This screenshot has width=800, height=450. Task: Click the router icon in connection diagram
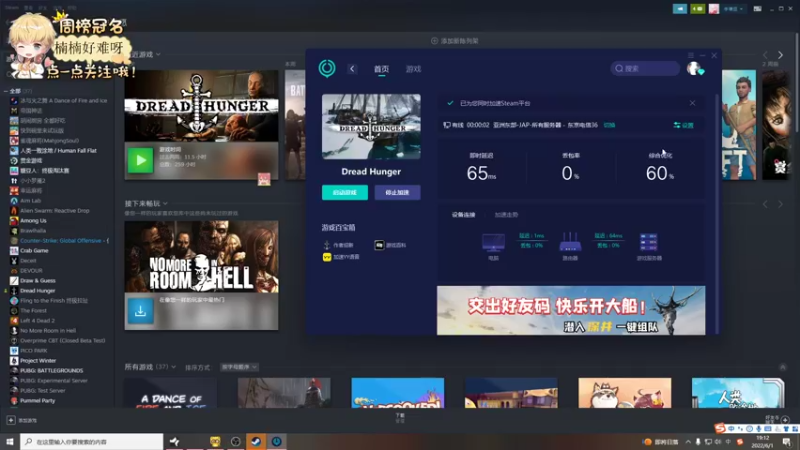(570, 243)
